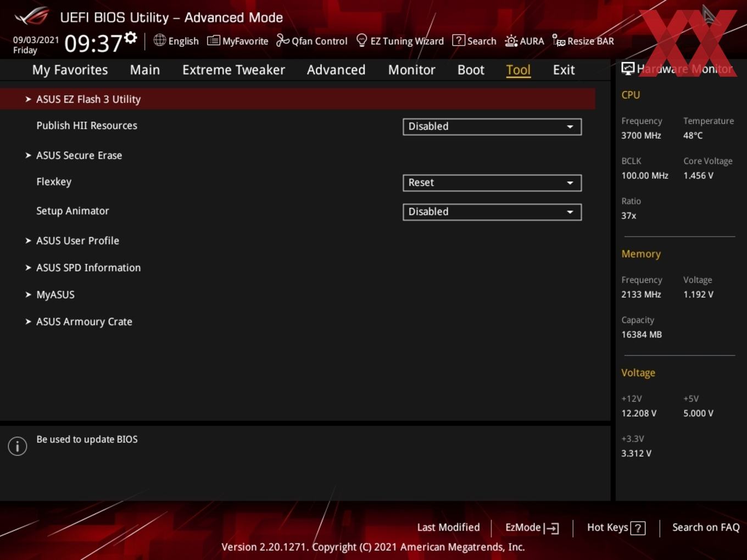Screen dimensions: 747x560
Task: Click the Core Voltage value 1.456 V
Action: (x=698, y=176)
